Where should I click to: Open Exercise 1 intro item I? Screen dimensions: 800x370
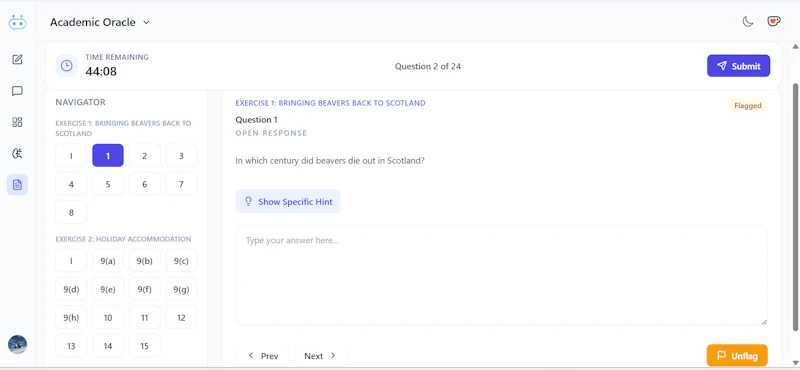(x=71, y=156)
